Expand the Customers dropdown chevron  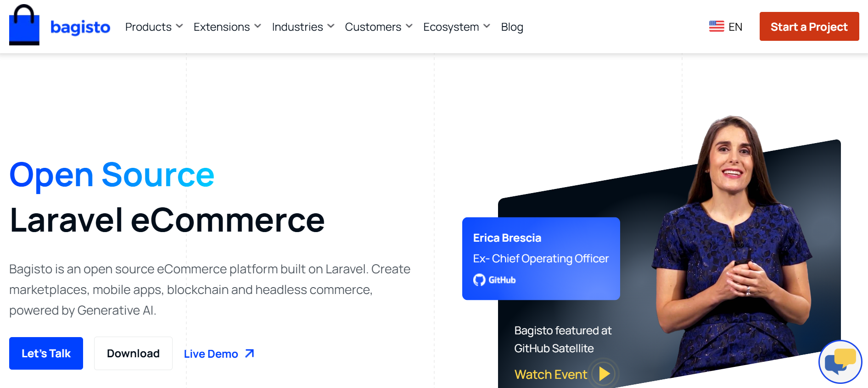[409, 26]
